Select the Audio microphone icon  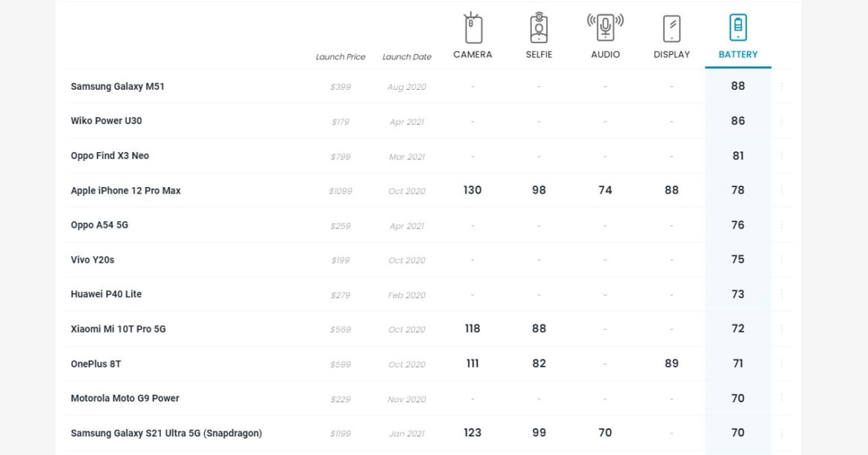click(x=605, y=28)
